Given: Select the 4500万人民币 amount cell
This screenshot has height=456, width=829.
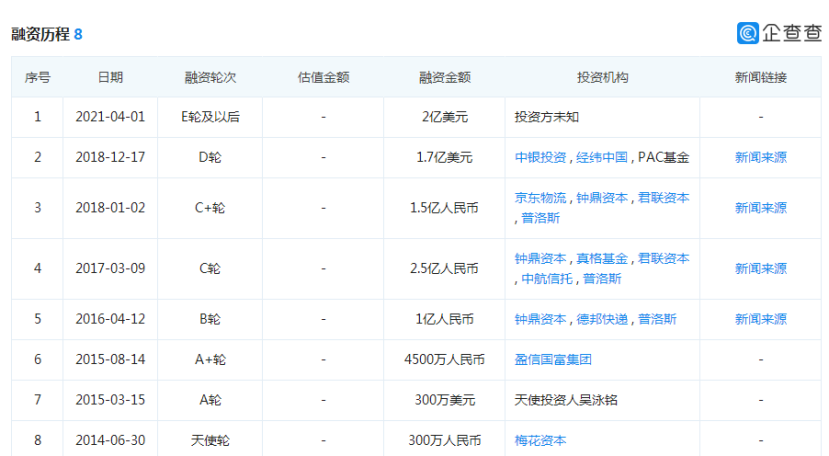Looking at the screenshot, I should [x=445, y=360].
